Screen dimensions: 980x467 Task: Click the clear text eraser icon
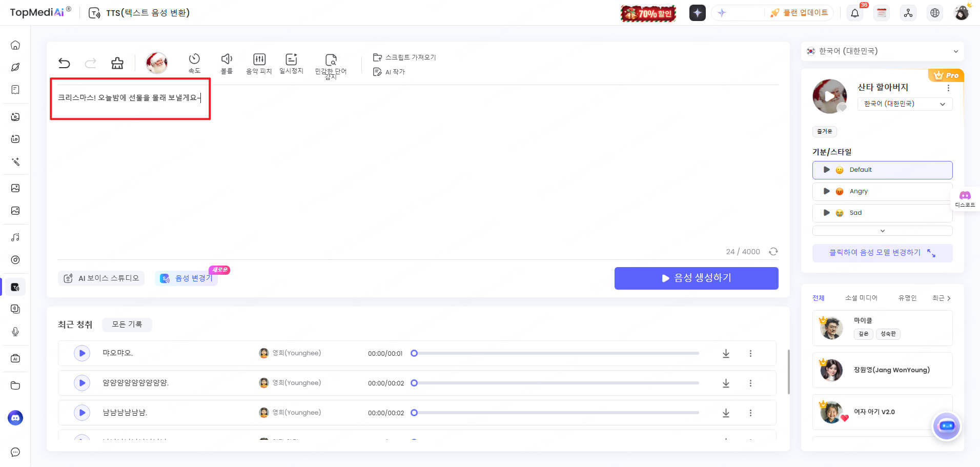click(x=117, y=63)
